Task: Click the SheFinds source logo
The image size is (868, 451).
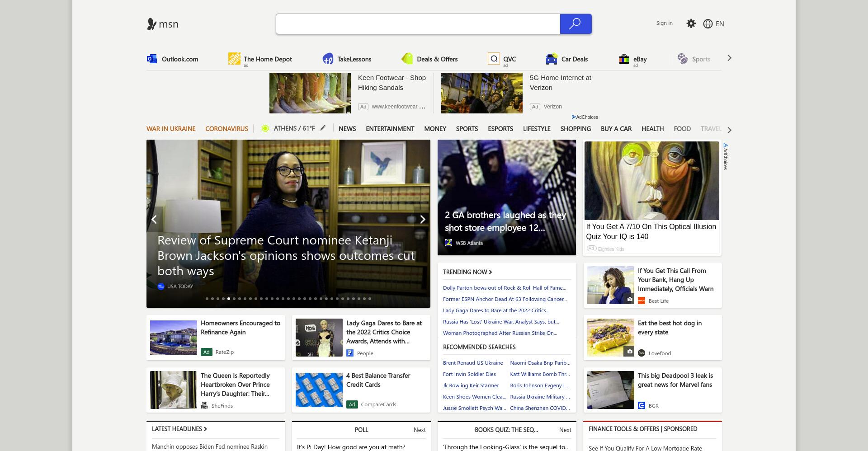Action: point(204,405)
